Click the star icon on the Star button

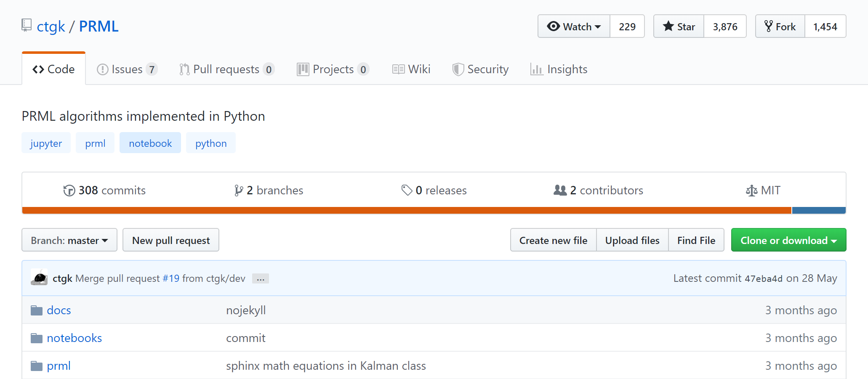coord(668,26)
